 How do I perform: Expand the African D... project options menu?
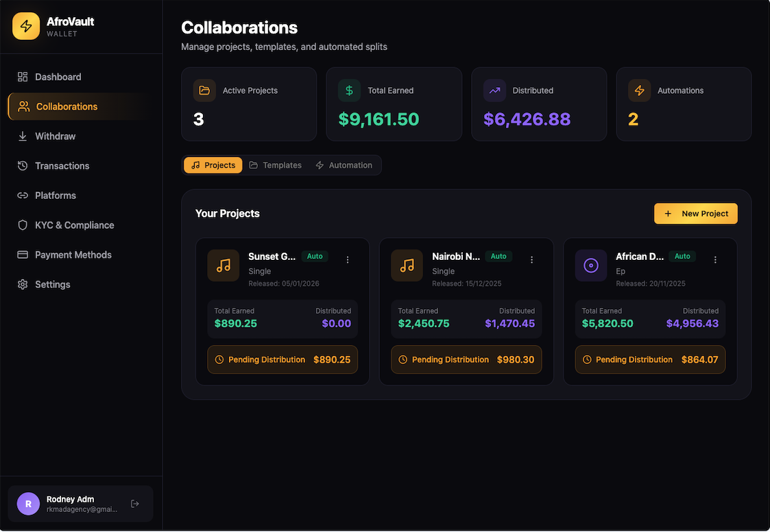715,260
